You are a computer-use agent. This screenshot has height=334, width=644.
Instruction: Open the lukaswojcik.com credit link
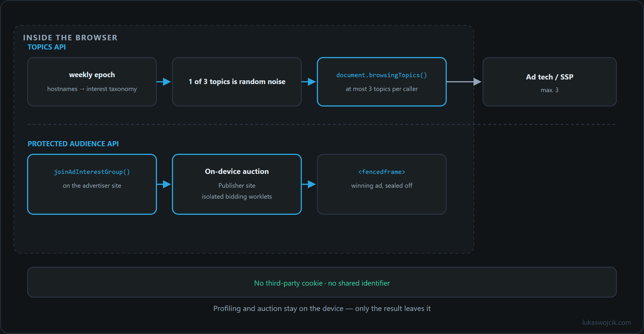point(607,322)
